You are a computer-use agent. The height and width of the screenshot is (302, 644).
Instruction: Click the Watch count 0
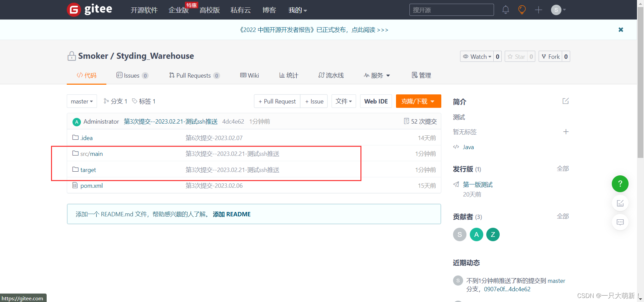(x=498, y=56)
